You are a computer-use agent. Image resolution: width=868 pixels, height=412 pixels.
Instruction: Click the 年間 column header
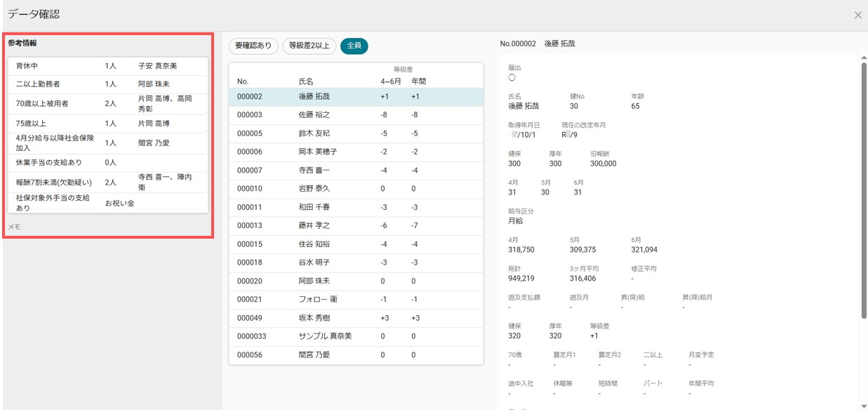pos(419,81)
